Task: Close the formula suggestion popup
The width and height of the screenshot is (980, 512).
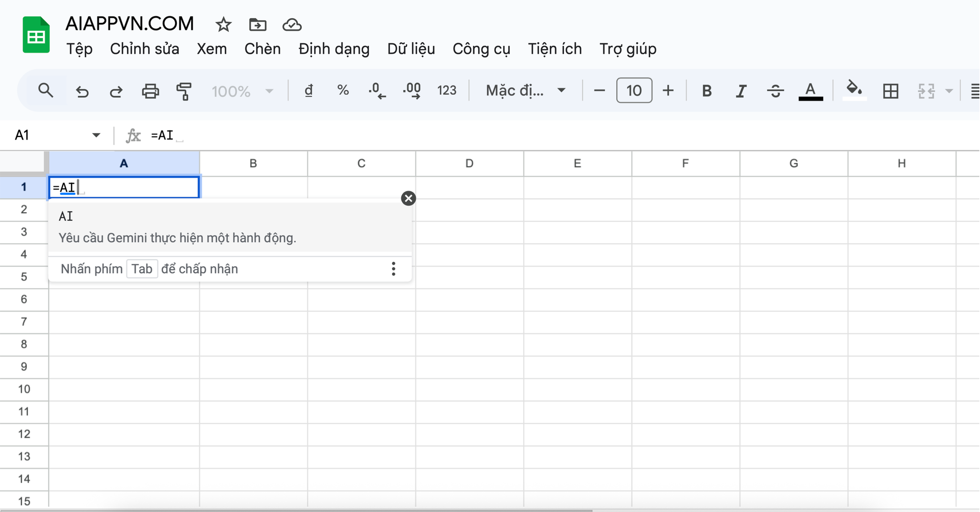Action: click(408, 198)
